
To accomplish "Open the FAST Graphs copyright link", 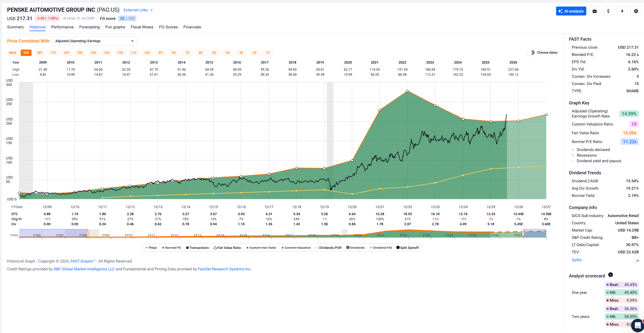I will pyautogui.click(x=83, y=261).
